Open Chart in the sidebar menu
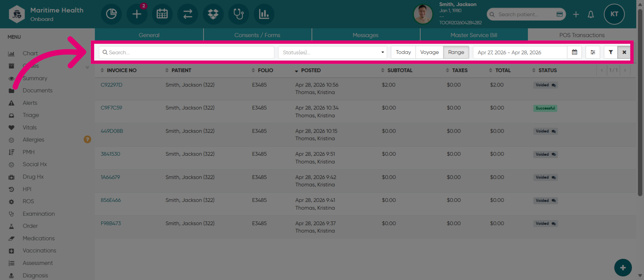644x280 pixels. (30, 53)
